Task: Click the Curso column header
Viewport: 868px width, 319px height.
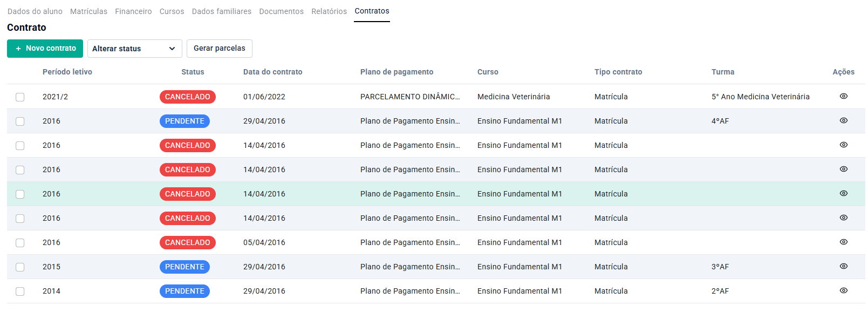Action: coord(488,72)
